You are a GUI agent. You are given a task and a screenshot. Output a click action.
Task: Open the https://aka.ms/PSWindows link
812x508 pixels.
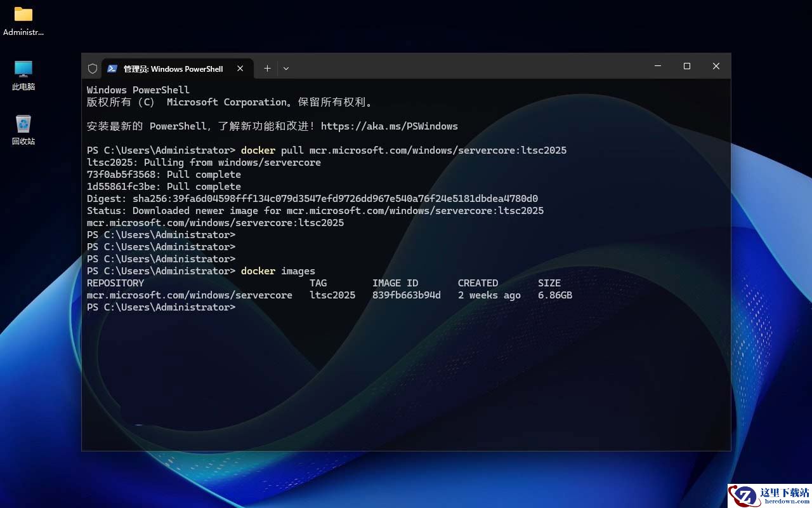tap(390, 126)
